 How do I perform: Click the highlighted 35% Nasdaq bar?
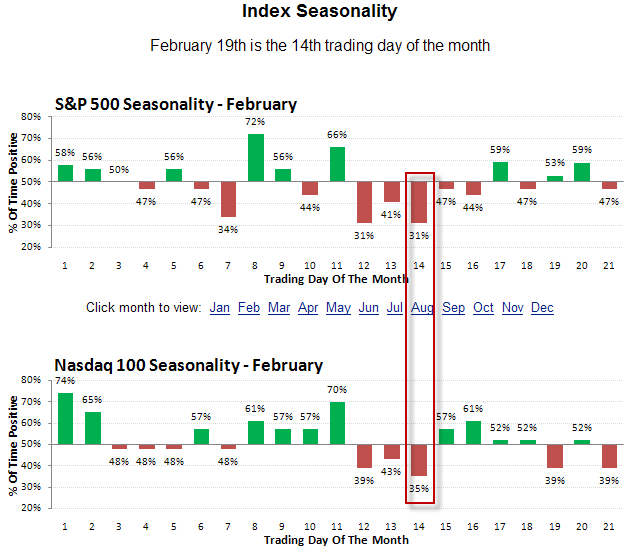coord(419,460)
